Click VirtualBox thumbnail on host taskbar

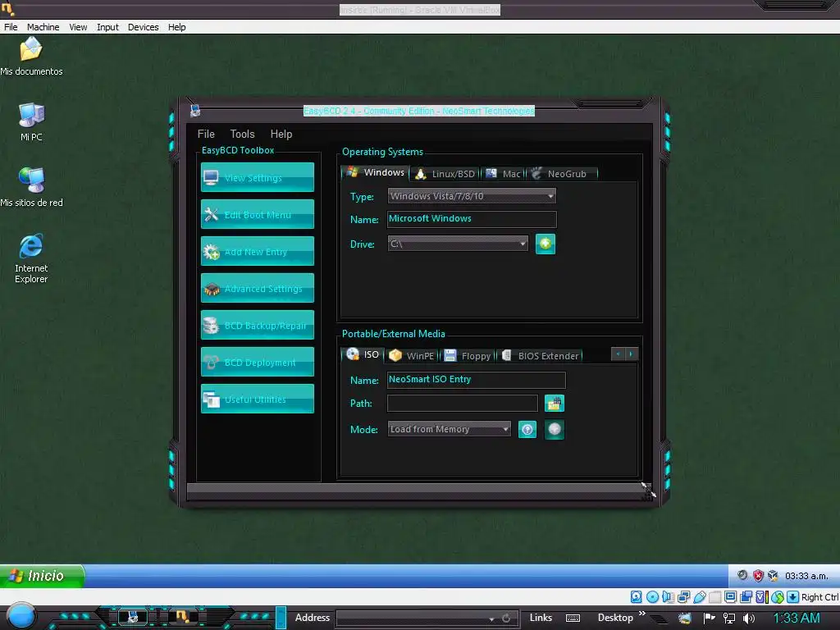click(182, 617)
